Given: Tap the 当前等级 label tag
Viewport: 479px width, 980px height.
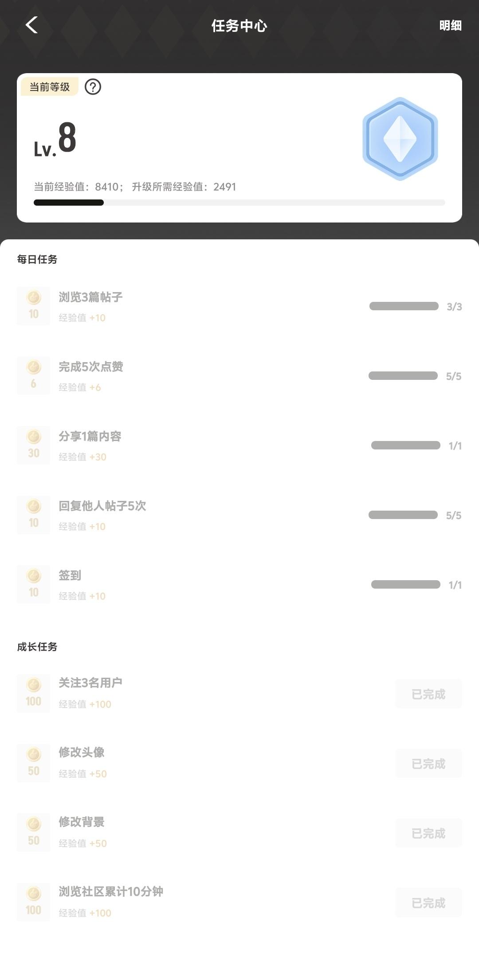Looking at the screenshot, I should [x=50, y=87].
